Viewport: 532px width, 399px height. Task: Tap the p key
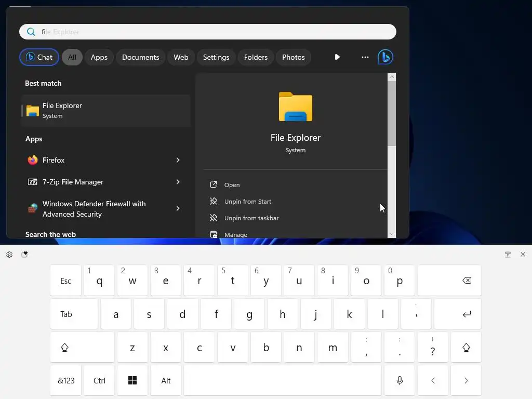(x=400, y=280)
